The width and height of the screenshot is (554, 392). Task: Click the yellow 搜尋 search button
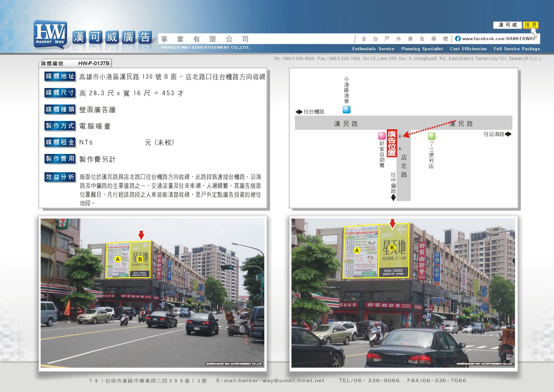click(531, 25)
